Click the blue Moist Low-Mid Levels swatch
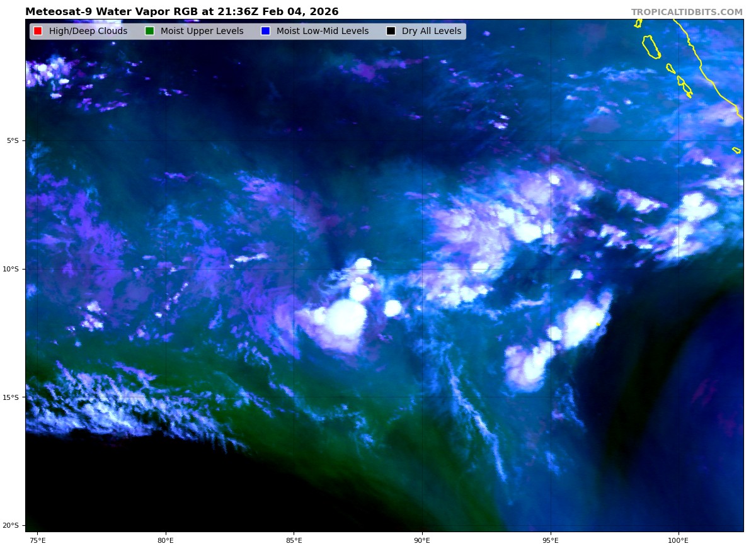756x546 pixels. tap(265, 31)
